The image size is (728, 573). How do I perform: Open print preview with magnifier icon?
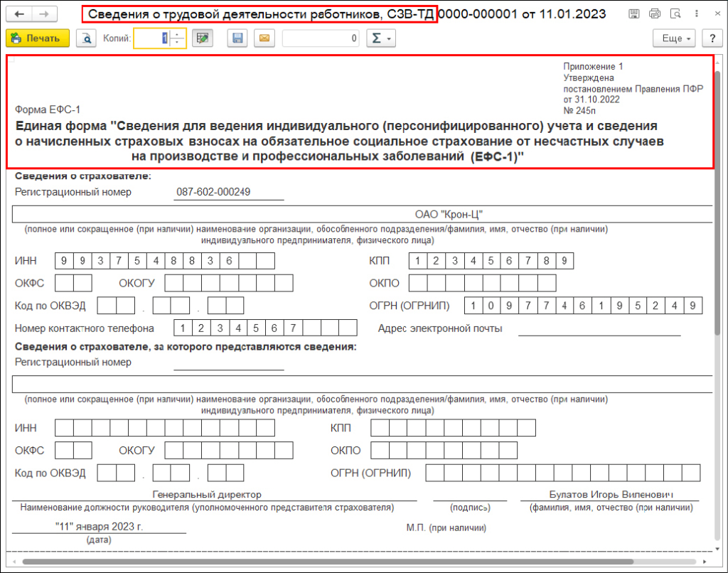(86, 38)
